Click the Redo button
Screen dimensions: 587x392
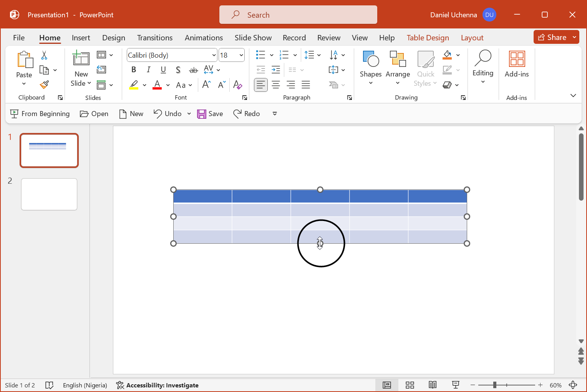(x=247, y=113)
